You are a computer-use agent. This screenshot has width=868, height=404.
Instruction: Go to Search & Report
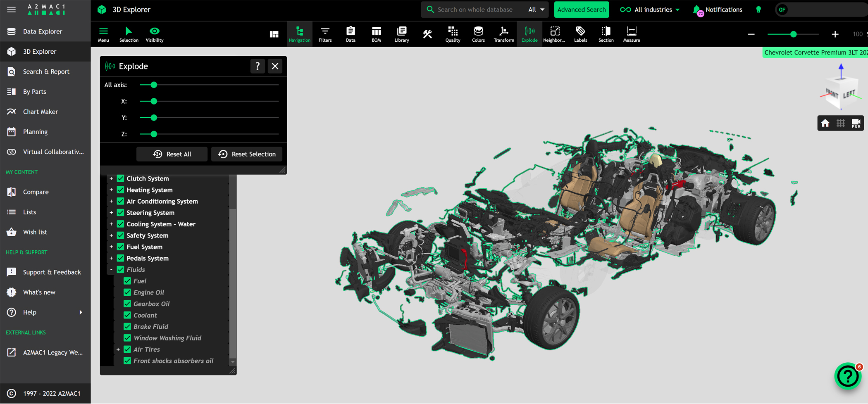point(46,71)
